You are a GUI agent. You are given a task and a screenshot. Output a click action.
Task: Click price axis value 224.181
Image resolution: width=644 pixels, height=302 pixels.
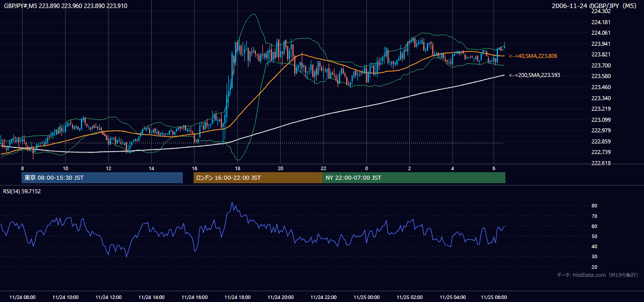(x=601, y=22)
